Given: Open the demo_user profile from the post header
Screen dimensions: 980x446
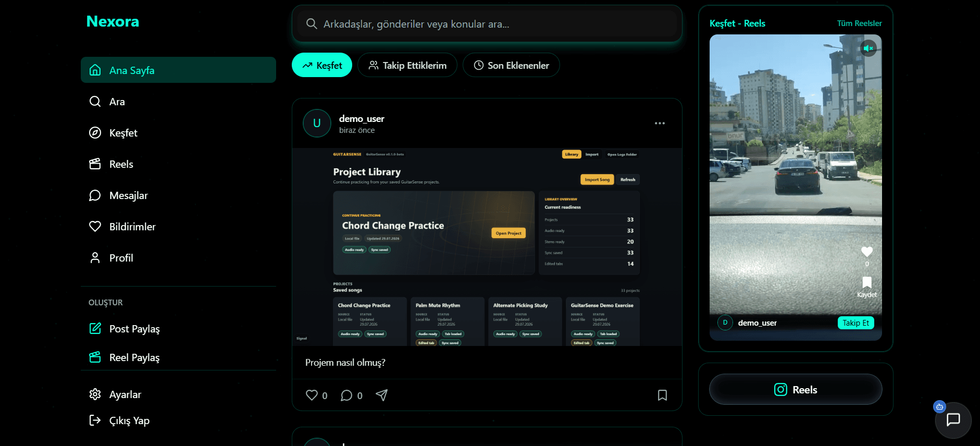Looking at the screenshot, I should [x=362, y=119].
